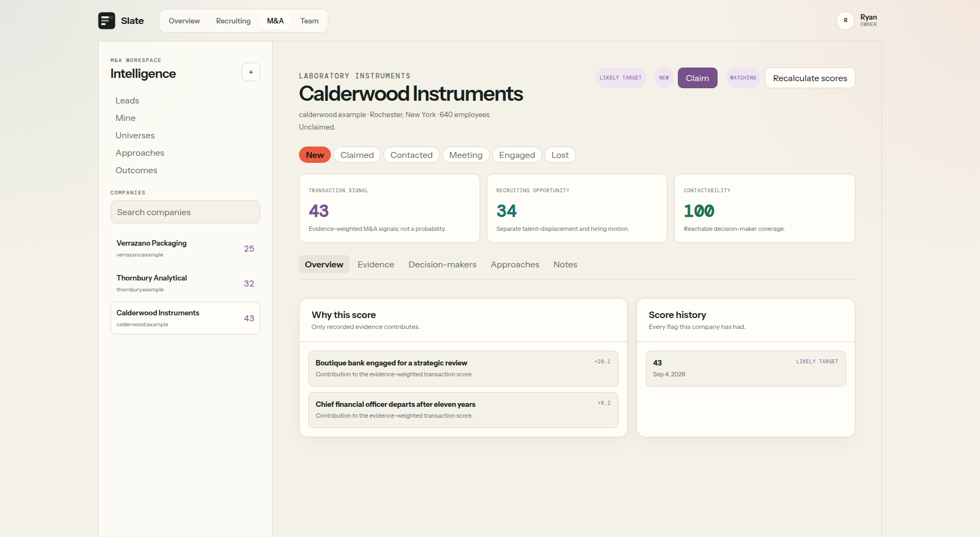
Task: Select the M&A navigation item
Action: [x=275, y=21]
